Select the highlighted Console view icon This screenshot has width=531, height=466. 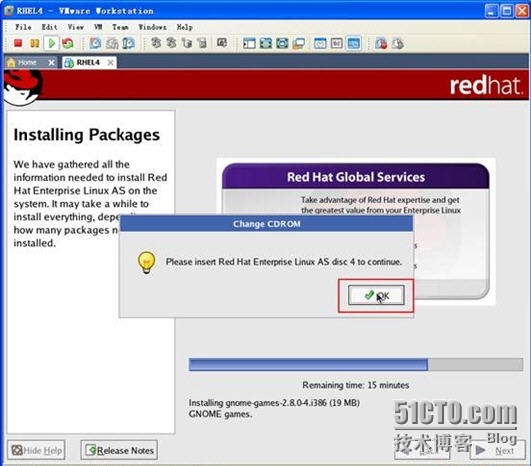[x=353, y=43]
